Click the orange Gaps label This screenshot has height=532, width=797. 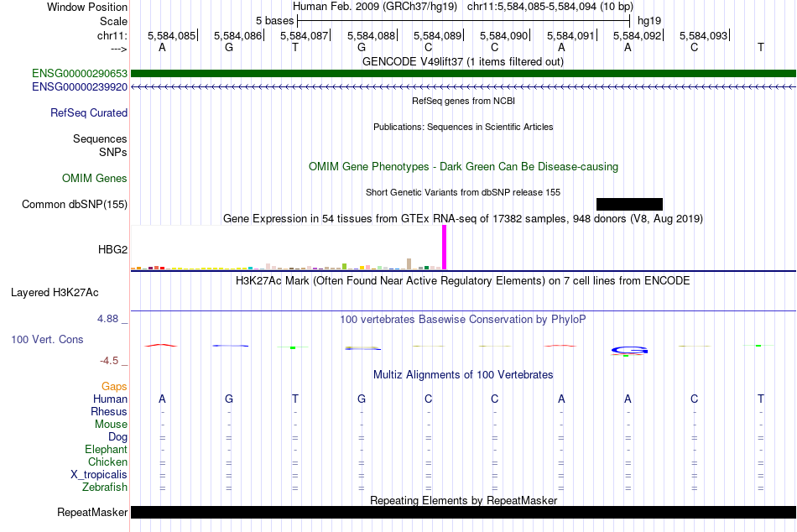coord(114,387)
